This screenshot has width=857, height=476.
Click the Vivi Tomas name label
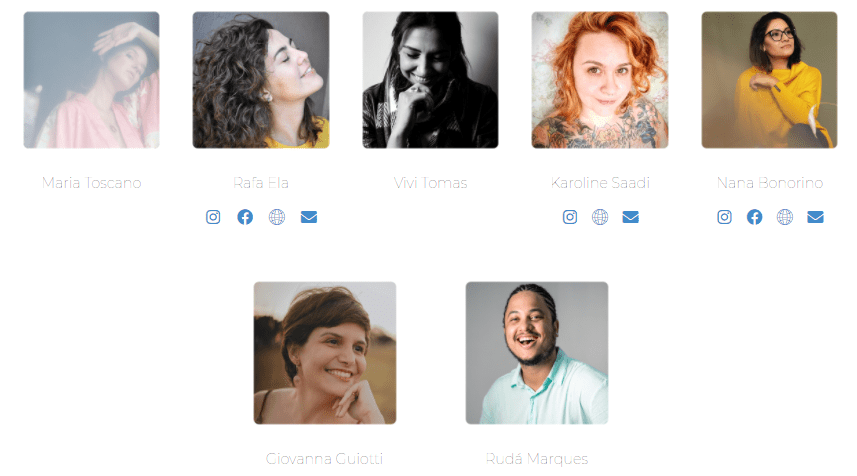(431, 183)
